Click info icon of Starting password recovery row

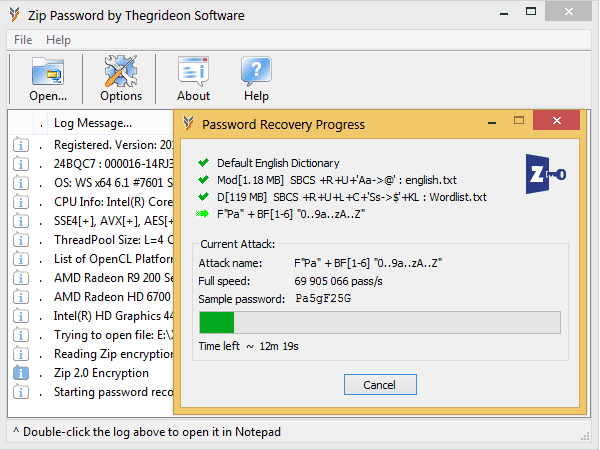pos(21,392)
